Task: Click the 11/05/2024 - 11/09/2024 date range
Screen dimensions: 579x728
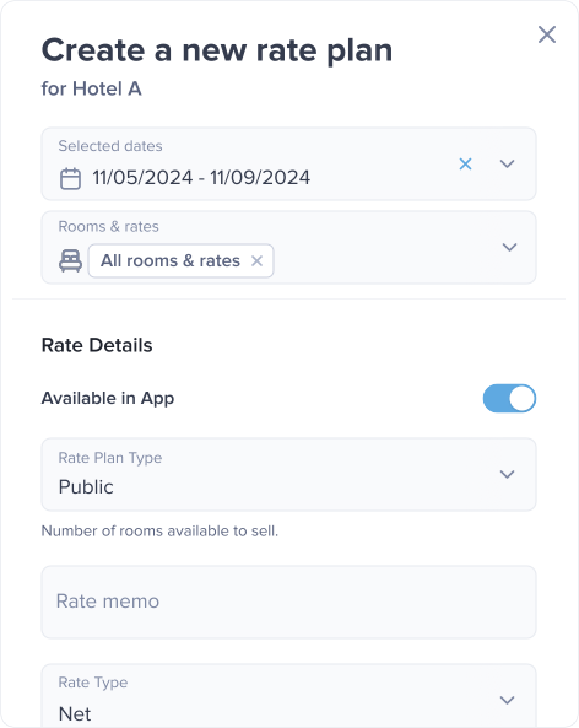Action: click(201, 178)
